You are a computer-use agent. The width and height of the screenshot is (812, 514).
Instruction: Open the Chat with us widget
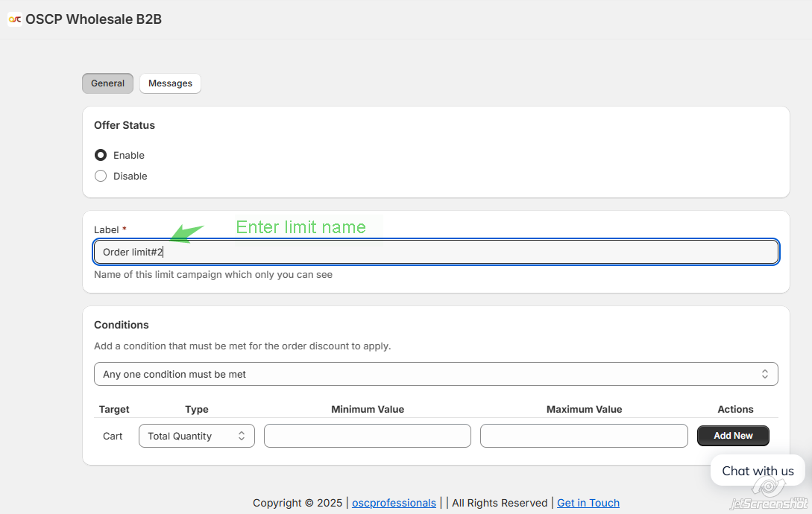click(758, 470)
